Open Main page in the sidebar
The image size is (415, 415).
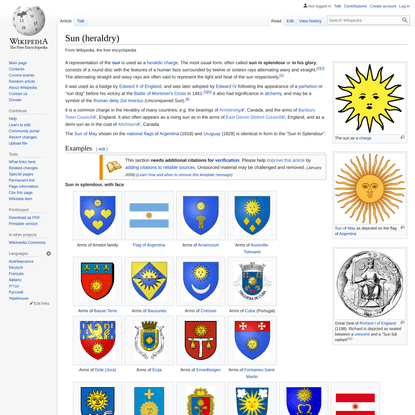18,63
